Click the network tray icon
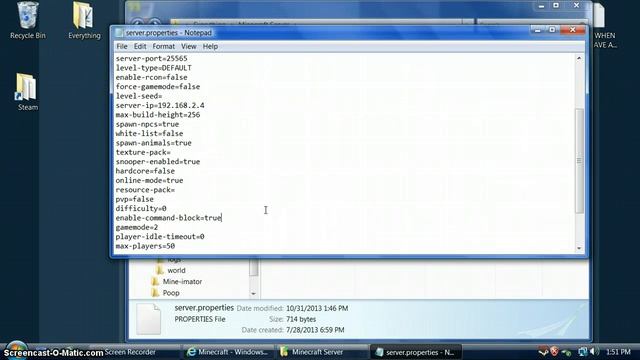640x360 pixels. tap(582, 351)
